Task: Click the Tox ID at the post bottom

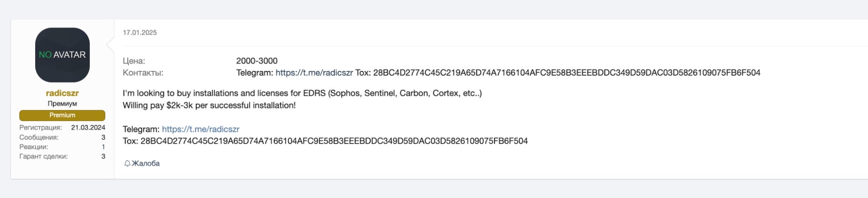Action: [x=334, y=141]
